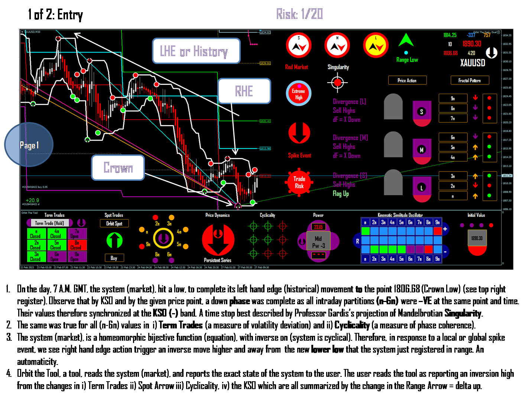Click the 'Red Market' label
This screenshot has height=395, width=532.
[x=296, y=67]
